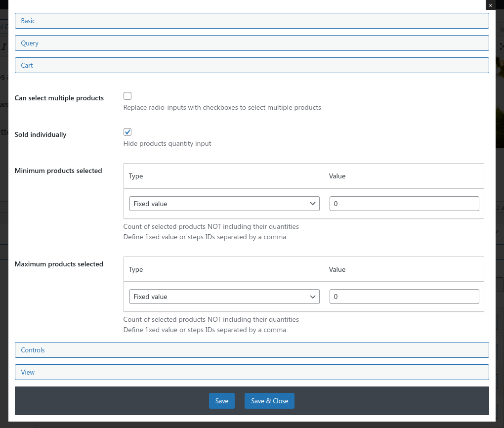Click the Can select multiple products label
This screenshot has width=504, height=428.
59,98
